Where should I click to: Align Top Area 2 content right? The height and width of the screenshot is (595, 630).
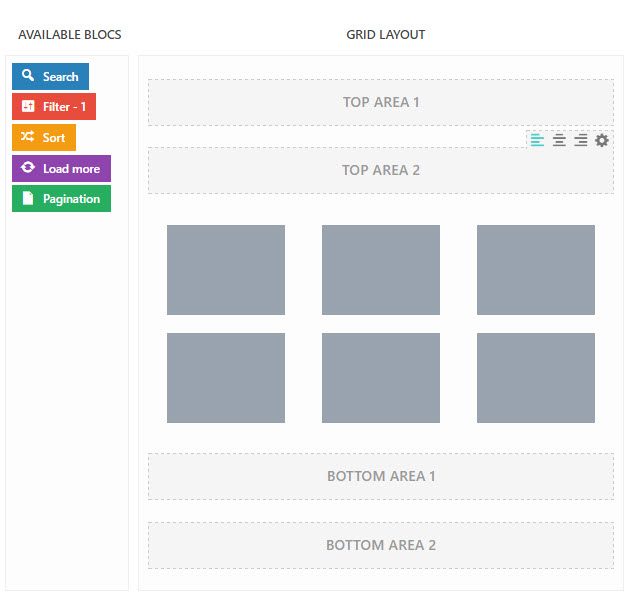coord(581,141)
